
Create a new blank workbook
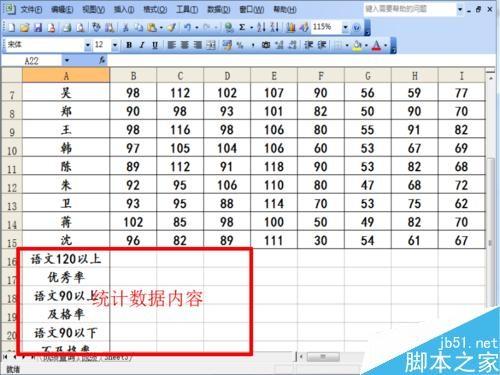(x=11, y=27)
